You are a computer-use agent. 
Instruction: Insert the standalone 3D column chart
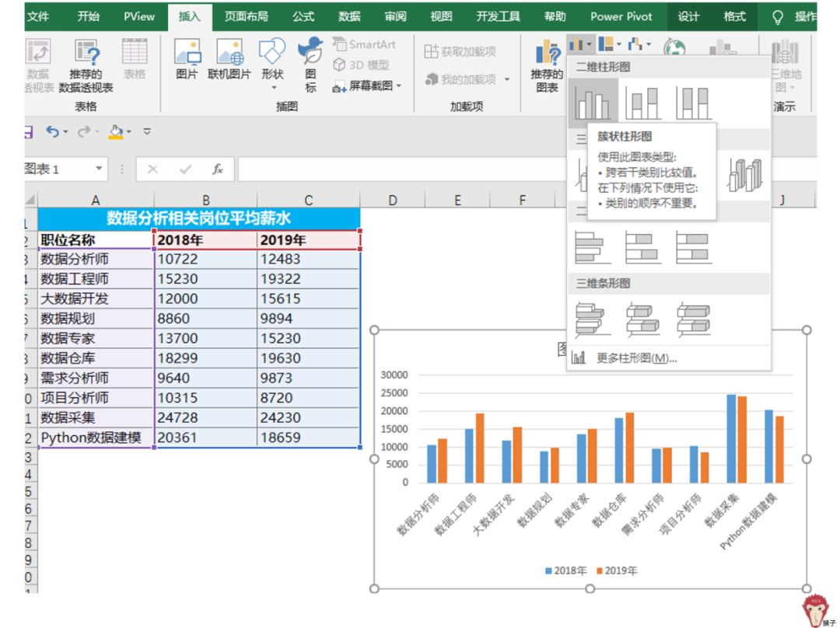tap(744, 174)
